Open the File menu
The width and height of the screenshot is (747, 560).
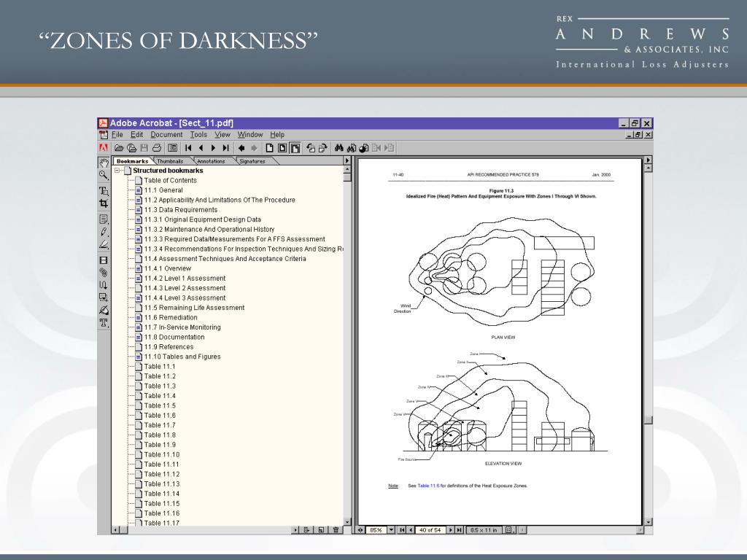click(x=117, y=135)
